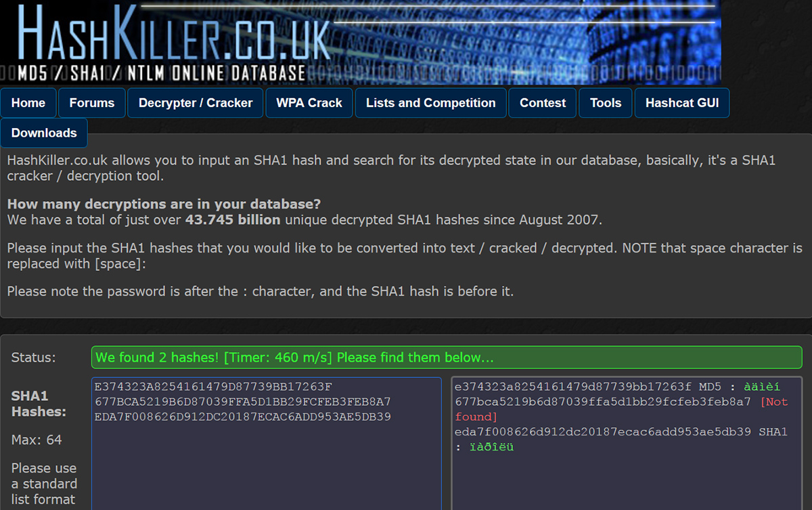
Task: Click the input hash starting with E374323A
Action: click(214, 387)
